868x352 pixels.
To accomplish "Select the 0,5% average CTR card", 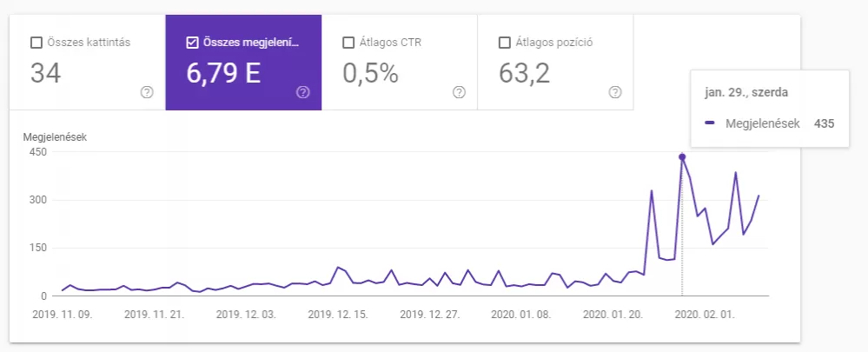I will pyautogui.click(x=400, y=63).
